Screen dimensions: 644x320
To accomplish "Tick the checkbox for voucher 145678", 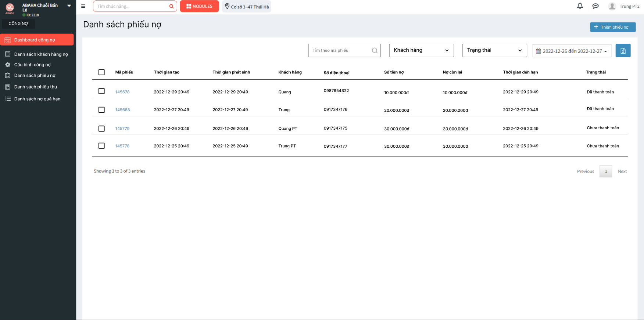I will click(102, 91).
